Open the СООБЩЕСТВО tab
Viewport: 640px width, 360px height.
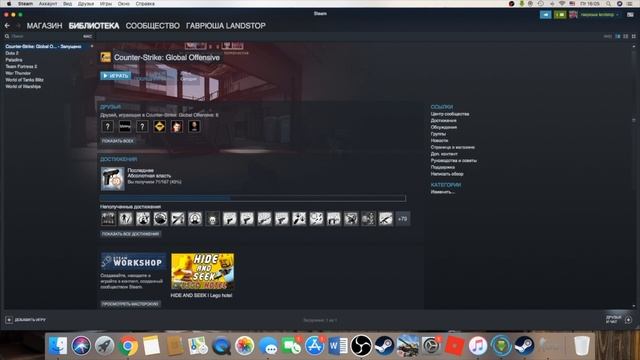tap(153, 26)
